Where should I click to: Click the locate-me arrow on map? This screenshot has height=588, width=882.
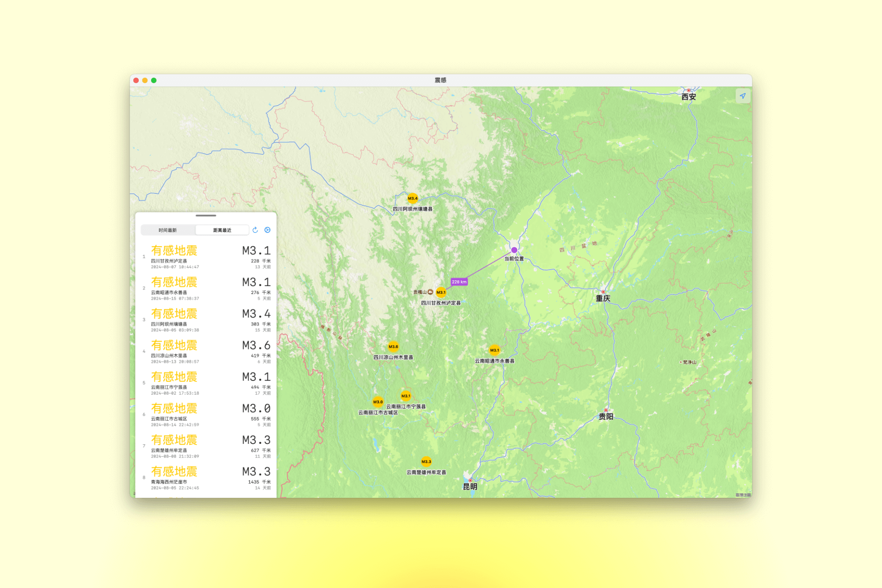pos(742,96)
